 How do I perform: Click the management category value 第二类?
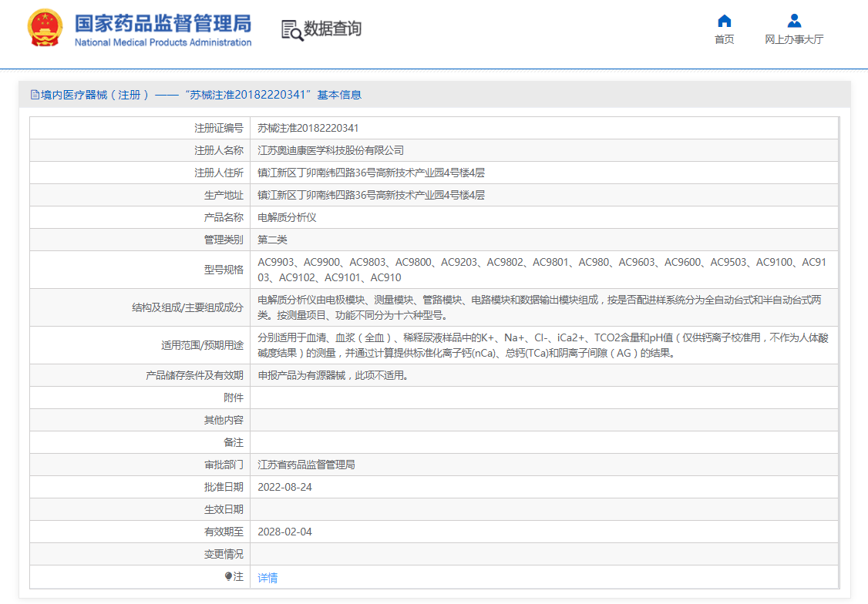[x=272, y=240]
